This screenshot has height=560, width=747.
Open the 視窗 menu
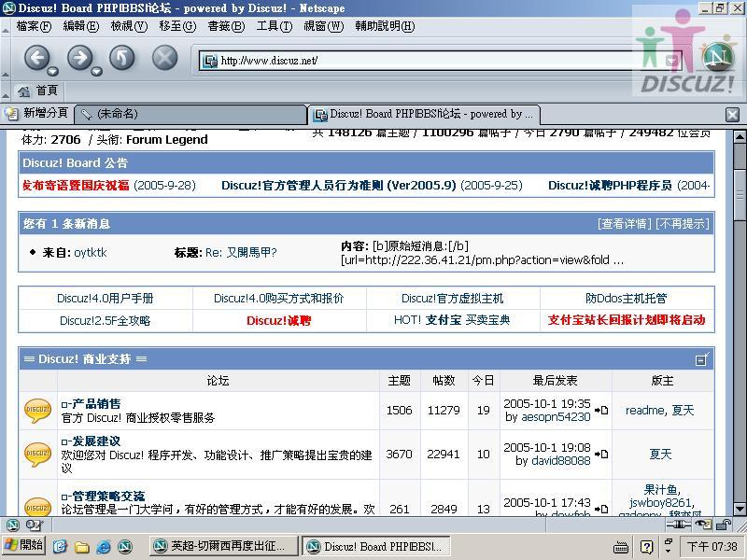pyautogui.click(x=323, y=26)
